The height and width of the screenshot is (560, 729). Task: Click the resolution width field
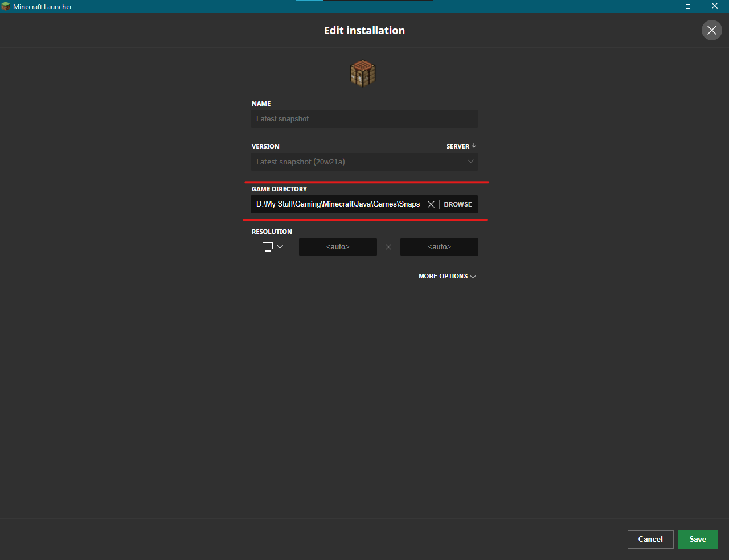[x=338, y=247]
